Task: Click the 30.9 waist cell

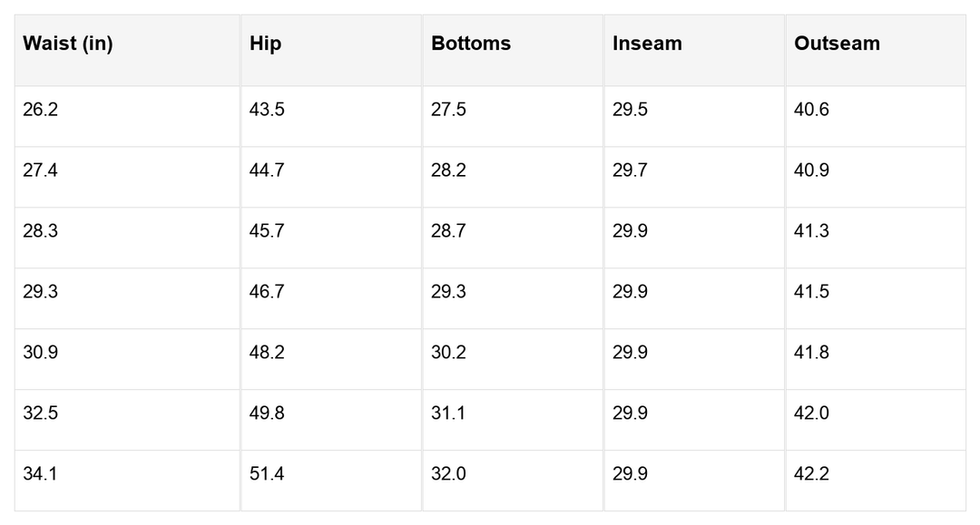Action: [x=40, y=353]
